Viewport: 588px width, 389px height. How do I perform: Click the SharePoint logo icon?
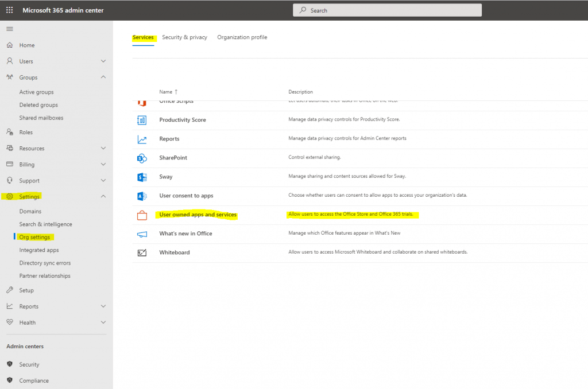click(142, 158)
